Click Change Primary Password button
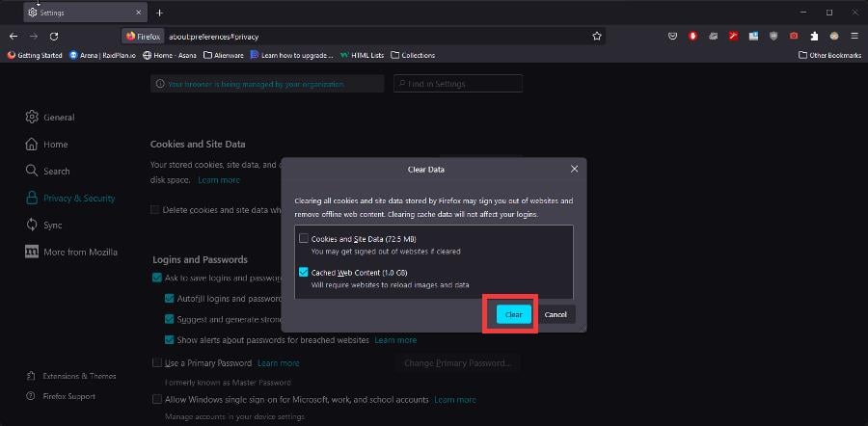 point(458,363)
